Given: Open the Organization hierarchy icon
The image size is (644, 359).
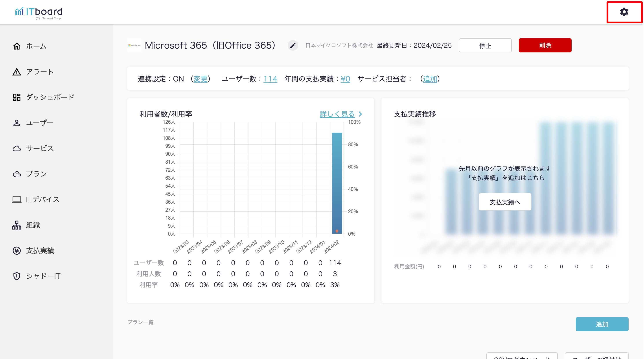Looking at the screenshot, I should [17, 225].
